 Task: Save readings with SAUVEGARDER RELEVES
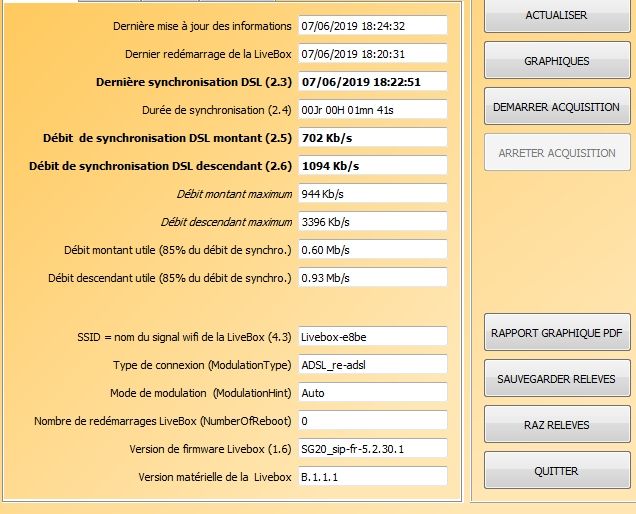(x=557, y=379)
